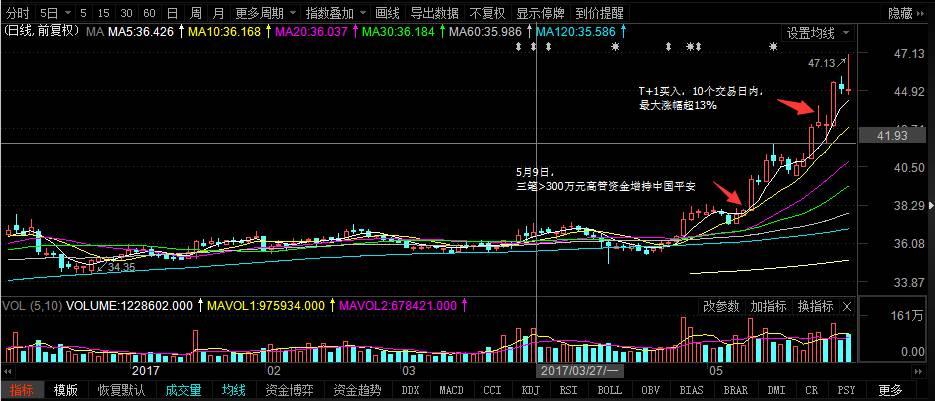Image resolution: width=935 pixels, height=401 pixels.
Task: Click the 导出数据 export button
Action: click(435, 13)
